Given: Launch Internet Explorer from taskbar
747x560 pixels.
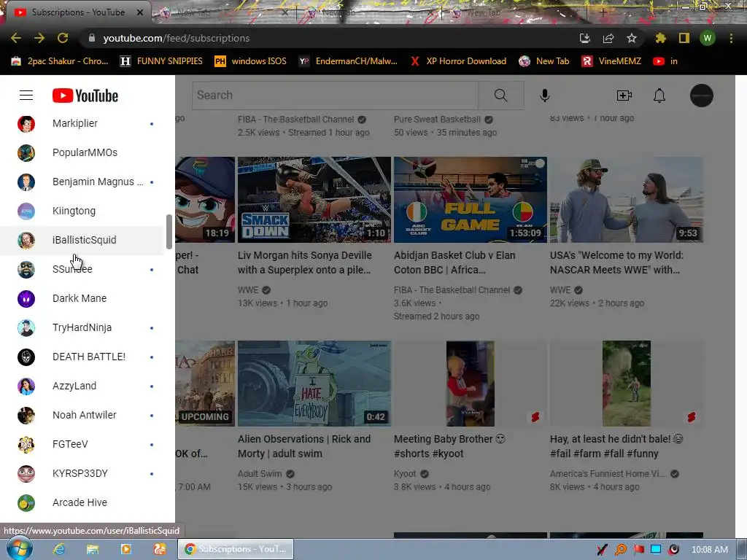Looking at the screenshot, I should [59, 549].
